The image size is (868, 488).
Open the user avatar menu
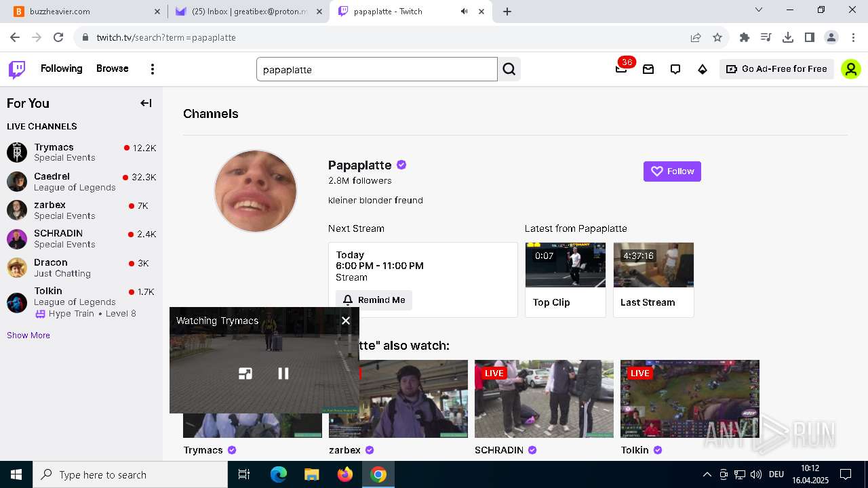pyautogui.click(x=851, y=69)
